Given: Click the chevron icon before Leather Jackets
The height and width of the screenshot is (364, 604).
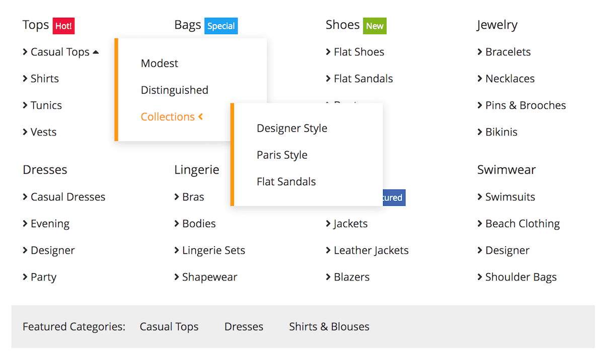Looking at the screenshot, I should tap(328, 250).
